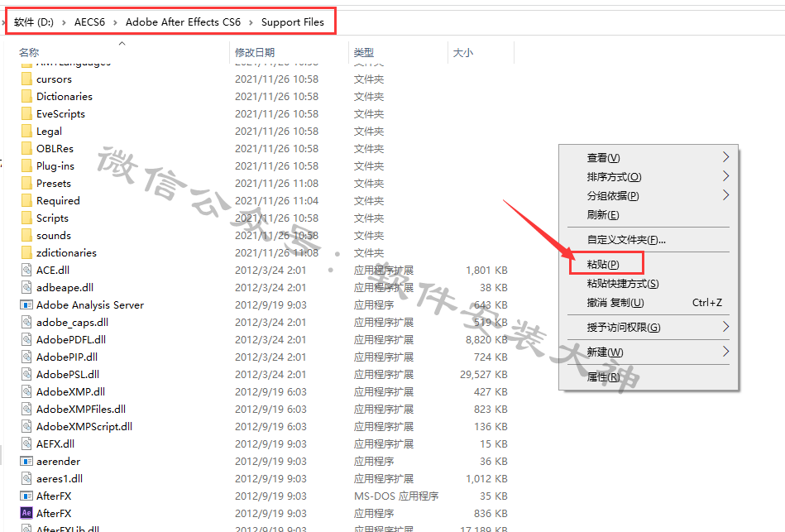Select the Dictionaries folder icon

[x=26, y=96]
